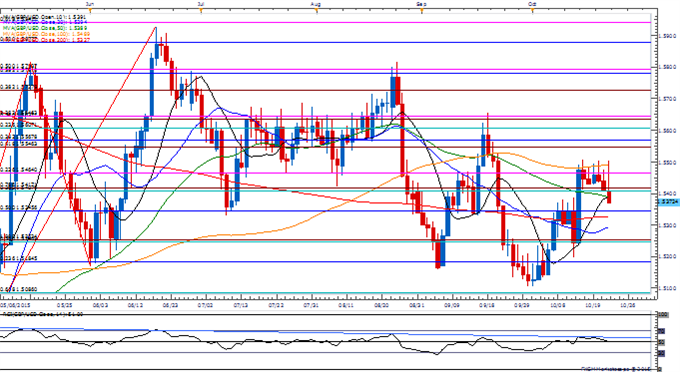Click the 06/03 date label

point(100,305)
